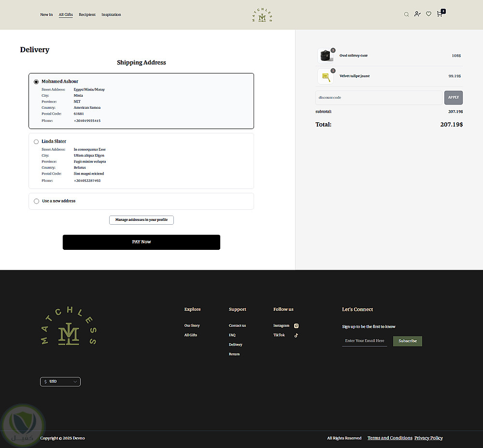
Task: Click the PAY Now button
Action: 142,242
